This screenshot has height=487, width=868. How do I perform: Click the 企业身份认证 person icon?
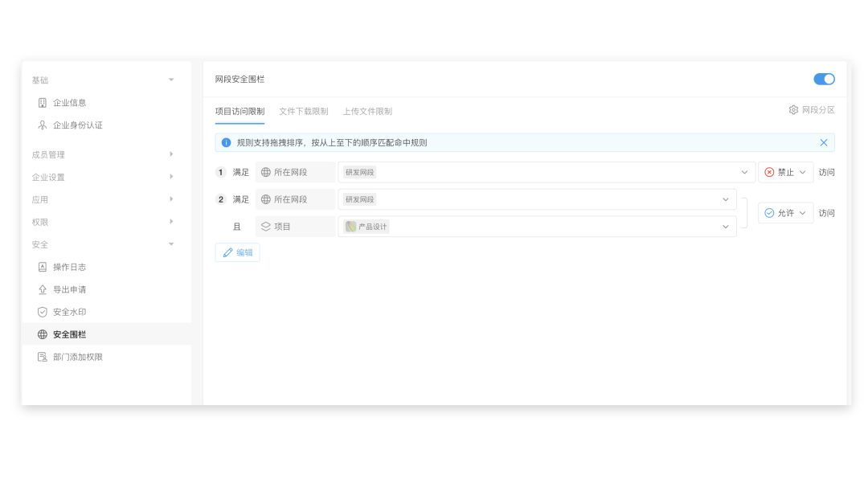pos(43,125)
